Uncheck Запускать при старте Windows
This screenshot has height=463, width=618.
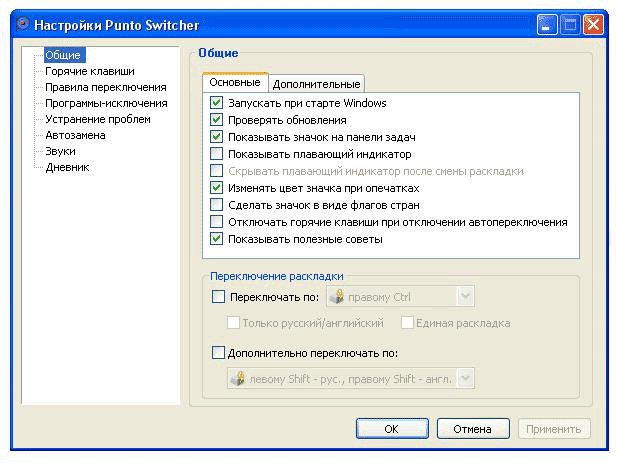coord(217,103)
